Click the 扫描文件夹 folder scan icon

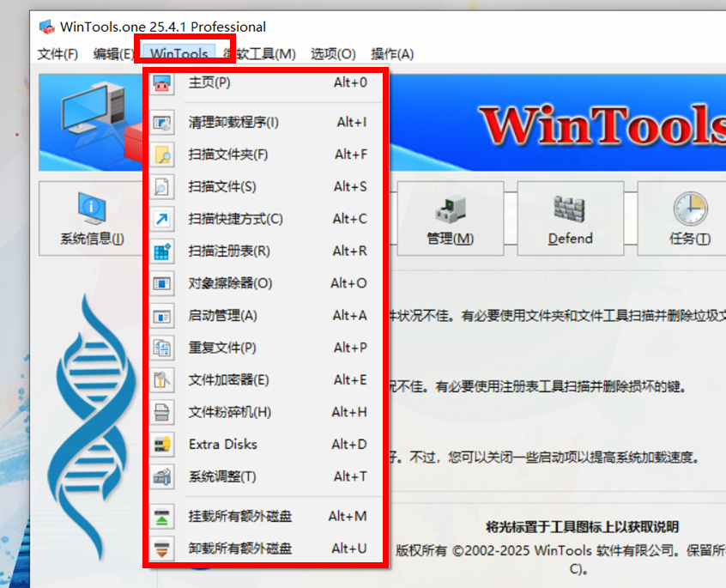coord(161,155)
